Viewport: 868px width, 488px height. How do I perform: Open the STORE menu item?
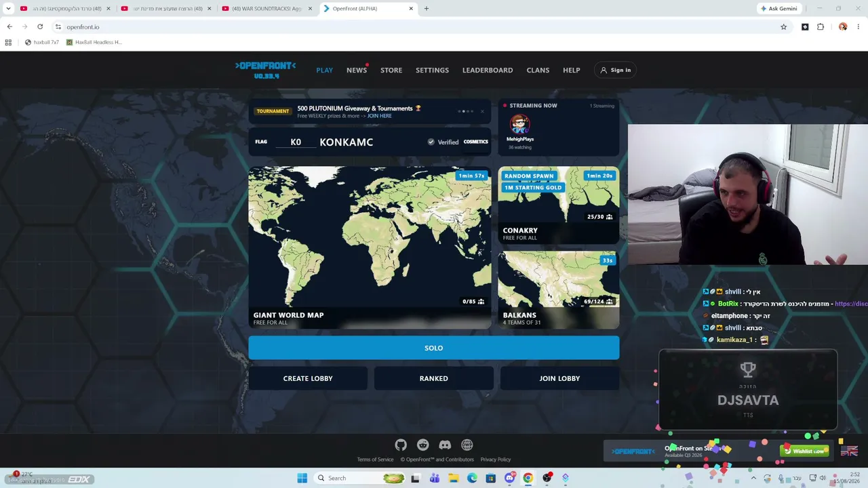tap(391, 70)
